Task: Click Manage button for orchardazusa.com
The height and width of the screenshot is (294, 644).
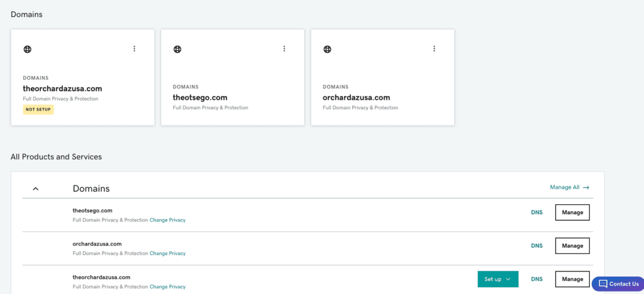Action: point(572,246)
